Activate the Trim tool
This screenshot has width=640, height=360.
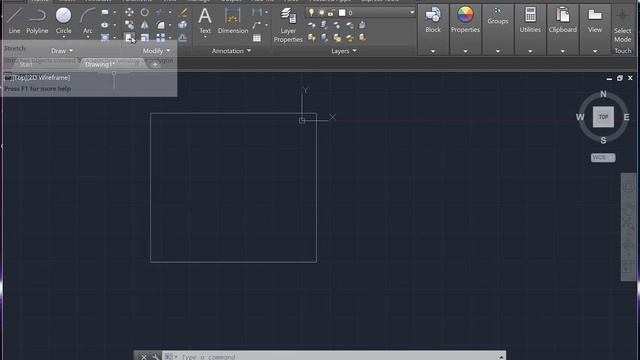160,12
